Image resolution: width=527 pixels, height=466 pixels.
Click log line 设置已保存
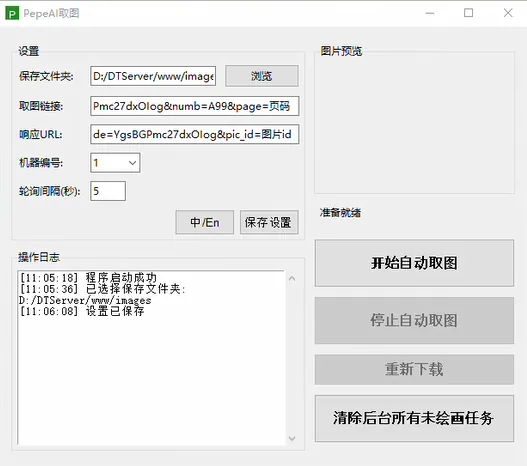click(82, 311)
